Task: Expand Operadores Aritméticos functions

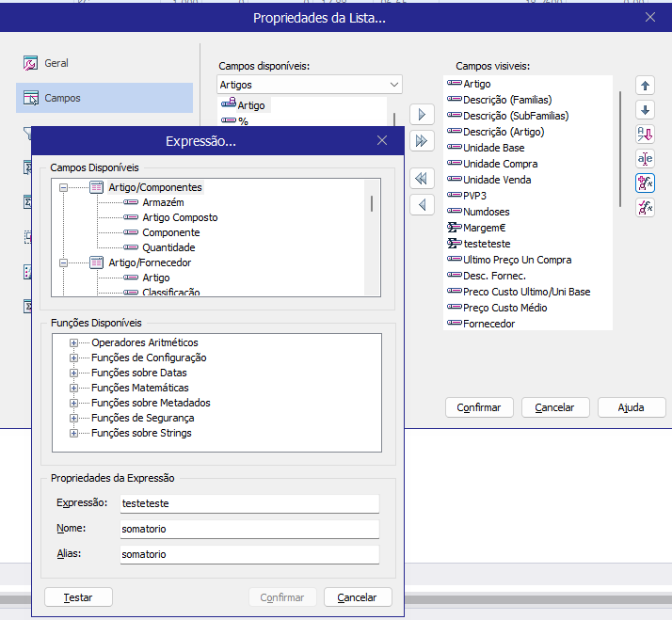Action: tap(74, 342)
